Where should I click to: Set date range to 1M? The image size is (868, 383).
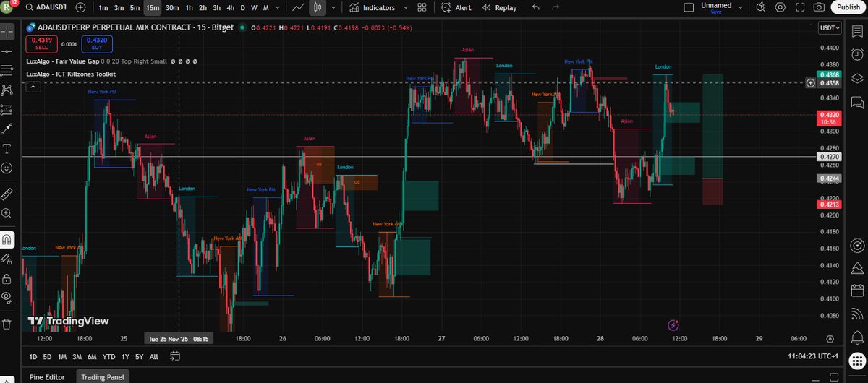pos(62,356)
